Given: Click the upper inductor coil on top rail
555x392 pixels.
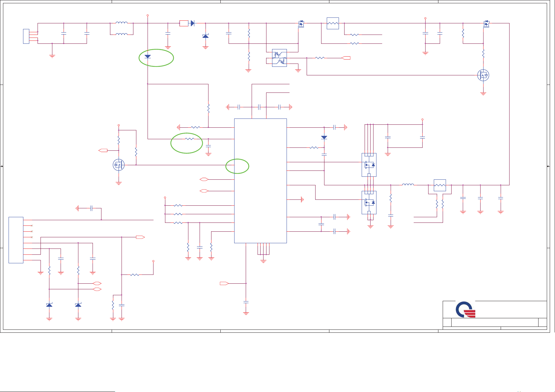Looking at the screenshot, I should 122,23.
